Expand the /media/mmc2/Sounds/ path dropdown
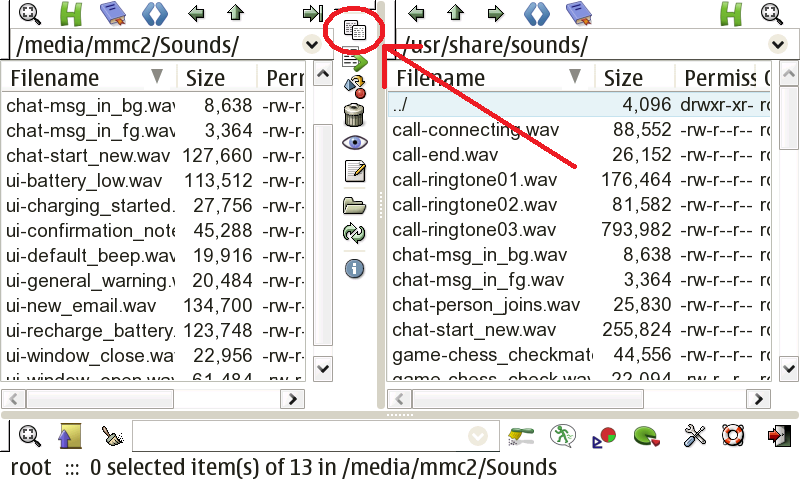 [310, 45]
